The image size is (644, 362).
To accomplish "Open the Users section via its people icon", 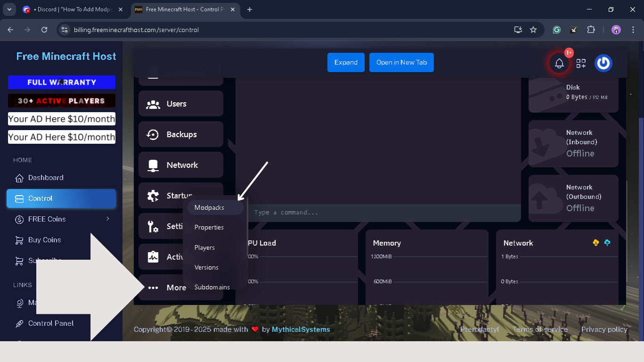I will click(153, 104).
